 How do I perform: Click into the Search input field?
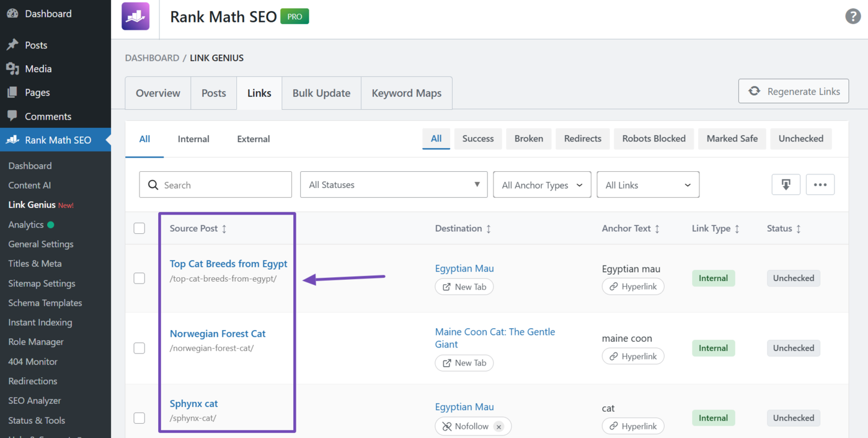tap(223, 185)
